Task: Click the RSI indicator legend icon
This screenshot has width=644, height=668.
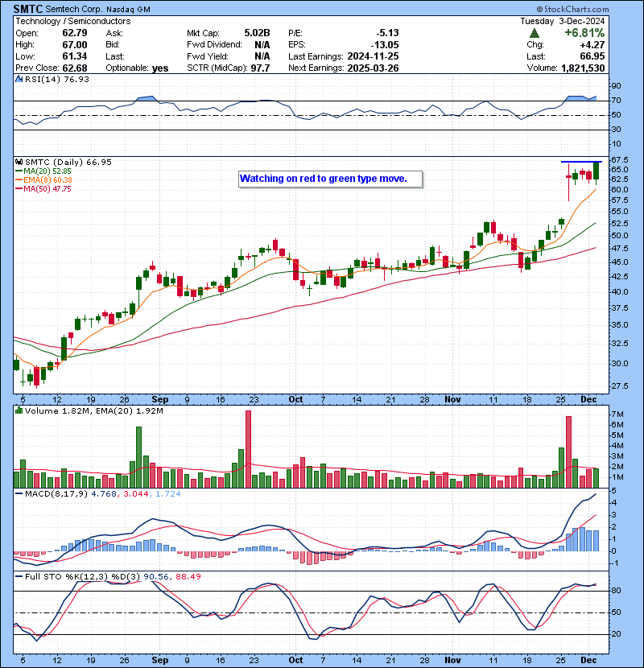Action: pyautogui.click(x=19, y=79)
